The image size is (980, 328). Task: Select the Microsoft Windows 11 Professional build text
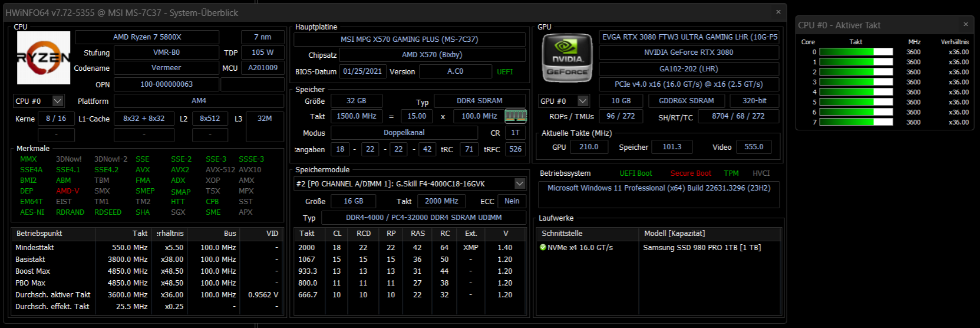(659, 188)
